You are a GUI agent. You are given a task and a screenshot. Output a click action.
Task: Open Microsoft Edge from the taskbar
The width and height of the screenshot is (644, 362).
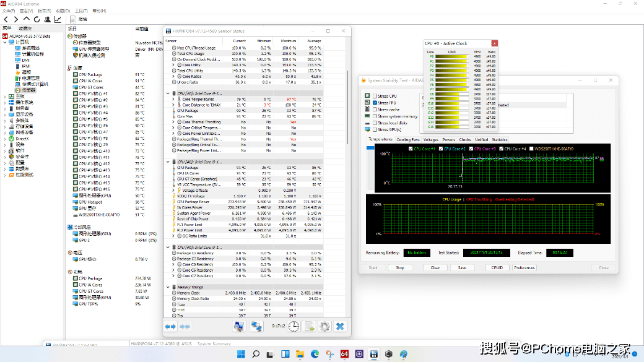[315, 354]
